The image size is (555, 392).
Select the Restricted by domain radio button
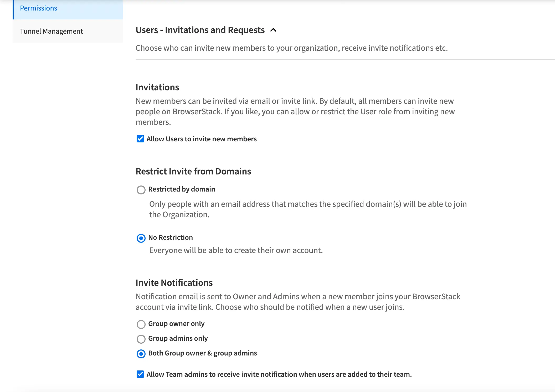point(141,190)
